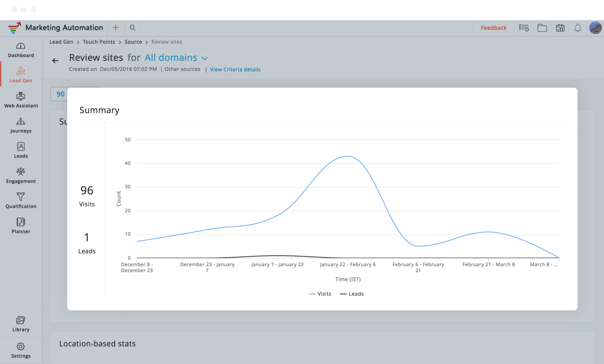The height and width of the screenshot is (364, 604).
Task: Toggle Visits series in chart legend
Action: (x=320, y=294)
